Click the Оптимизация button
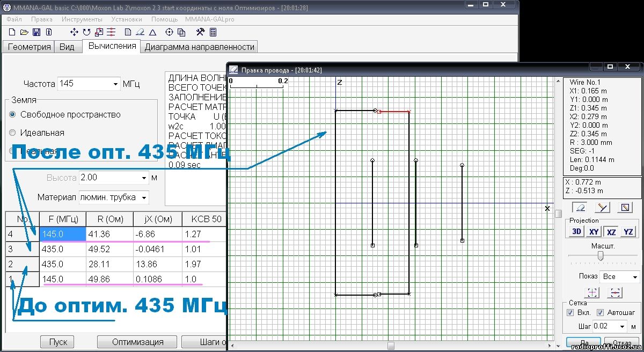The width and height of the screenshot is (644, 352). (x=137, y=342)
